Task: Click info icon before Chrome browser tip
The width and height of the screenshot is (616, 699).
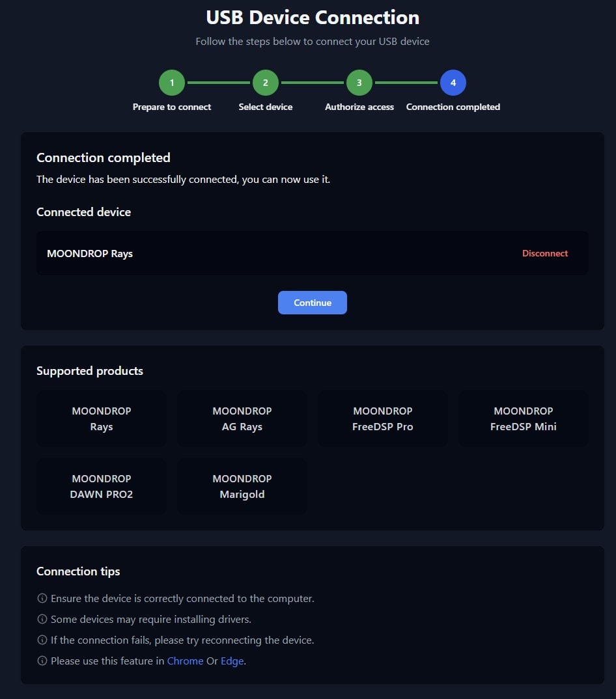Action: (x=42, y=661)
